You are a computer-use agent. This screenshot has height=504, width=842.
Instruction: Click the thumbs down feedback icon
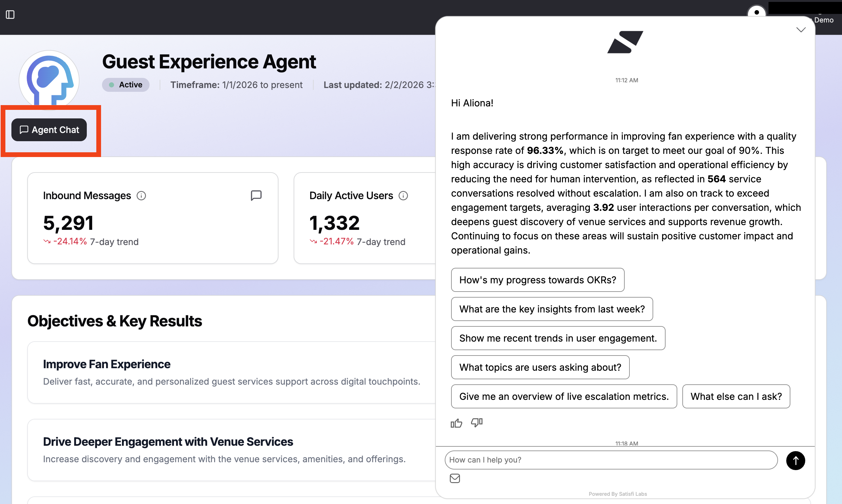point(476,422)
